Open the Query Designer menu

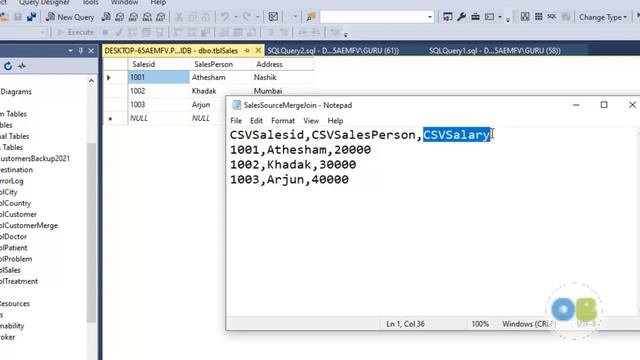point(44,2)
